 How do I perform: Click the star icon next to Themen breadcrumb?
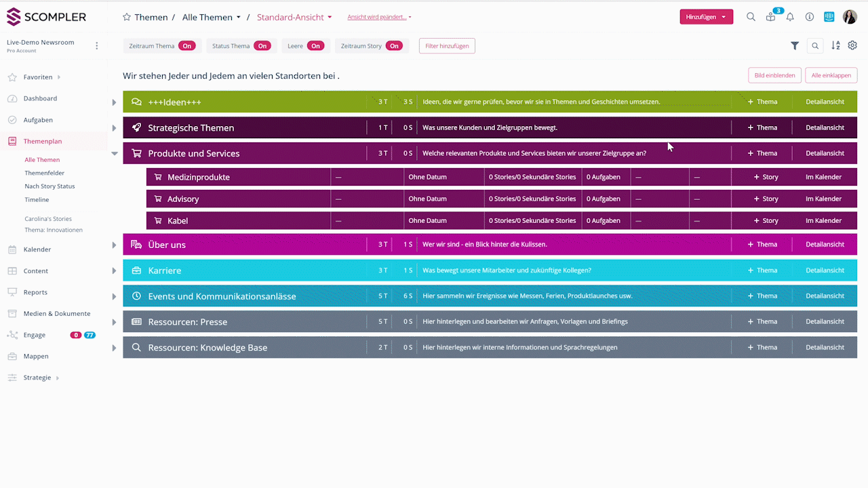coord(127,17)
